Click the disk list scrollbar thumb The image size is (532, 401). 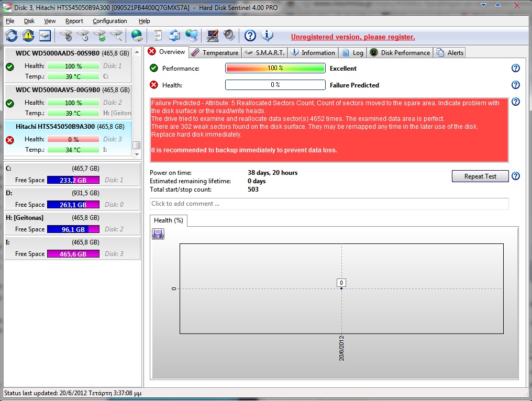(x=136, y=145)
